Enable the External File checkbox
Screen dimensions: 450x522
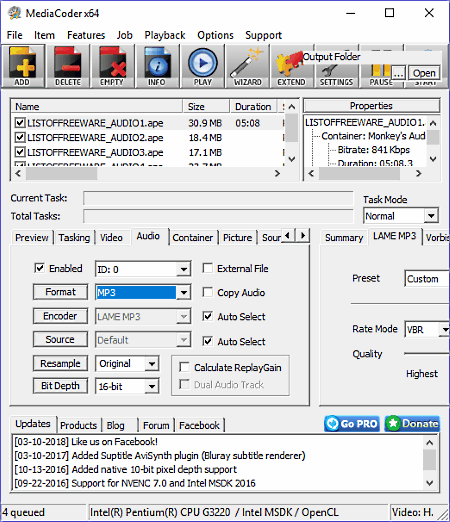[207, 268]
